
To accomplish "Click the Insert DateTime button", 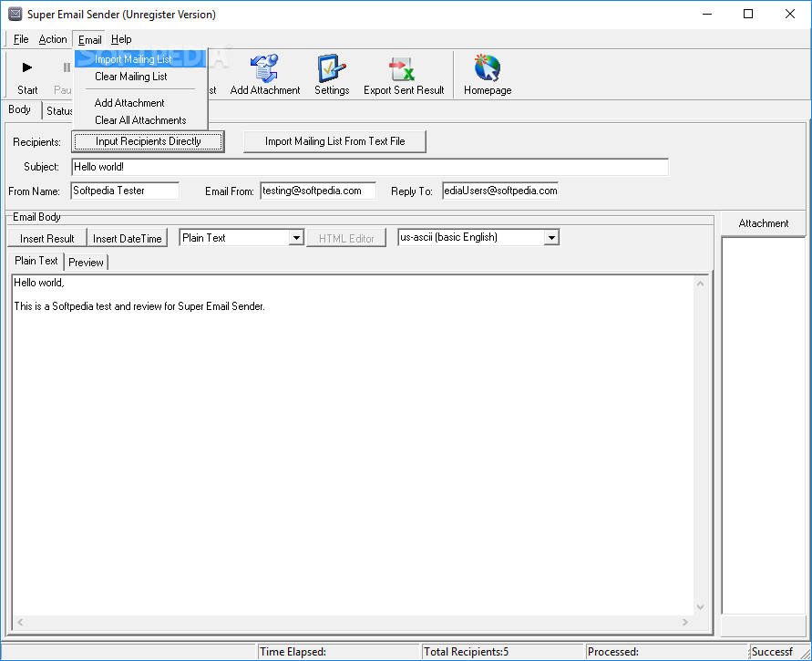I will click(128, 238).
